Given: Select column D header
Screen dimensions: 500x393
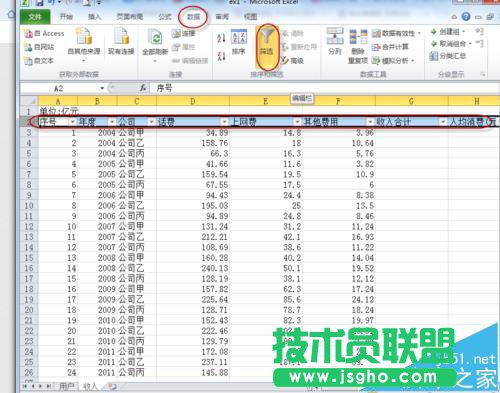Looking at the screenshot, I should 193,101.
